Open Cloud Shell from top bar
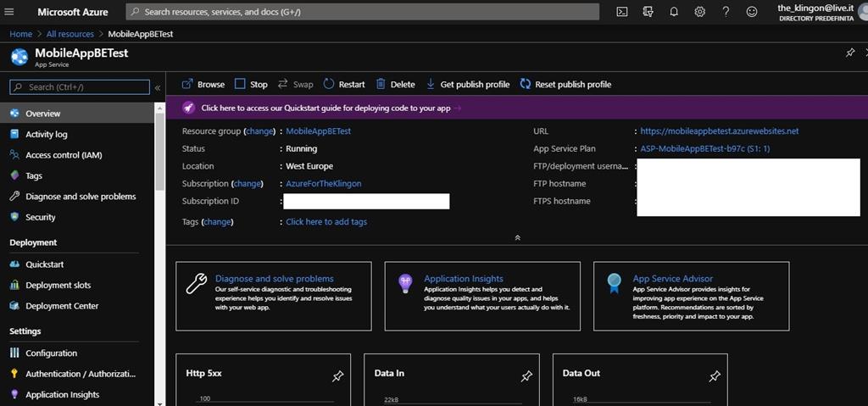Image resolution: width=868 pixels, height=406 pixels. (x=622, y=12)
